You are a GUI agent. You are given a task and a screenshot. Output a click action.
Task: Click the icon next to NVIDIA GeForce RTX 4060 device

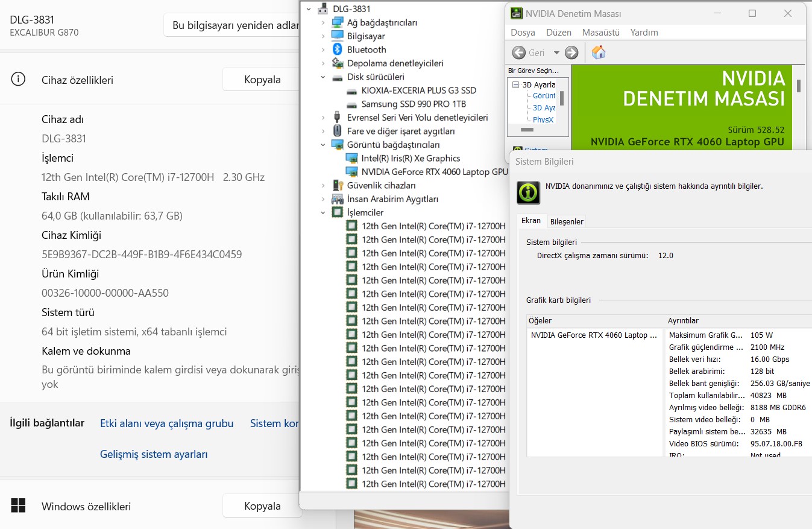352,172
